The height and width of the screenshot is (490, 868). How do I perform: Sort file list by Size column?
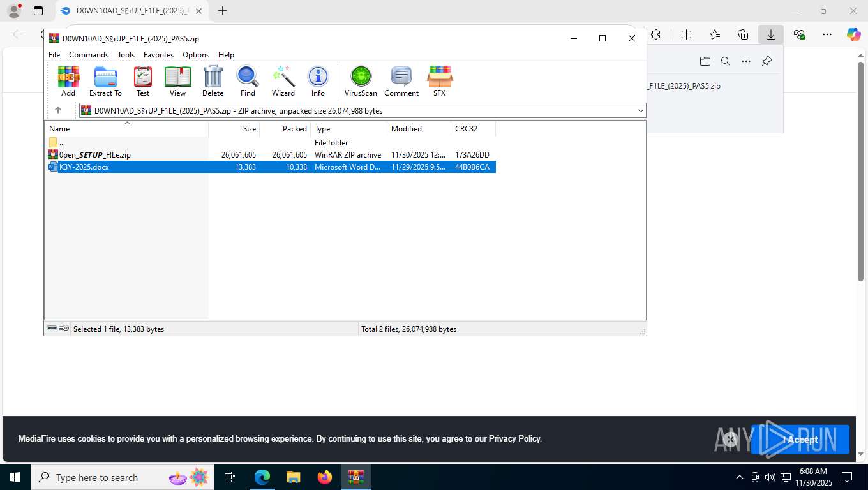tap(234, 128)
